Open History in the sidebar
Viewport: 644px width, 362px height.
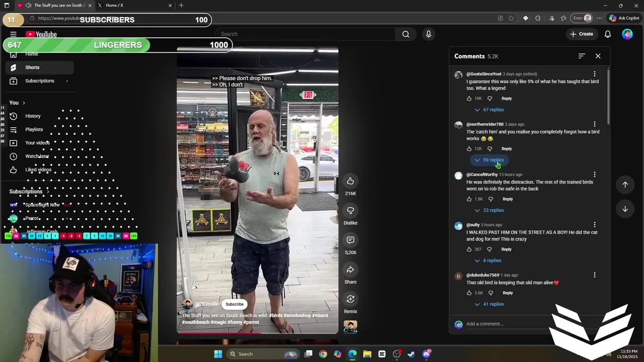(39, 116)
